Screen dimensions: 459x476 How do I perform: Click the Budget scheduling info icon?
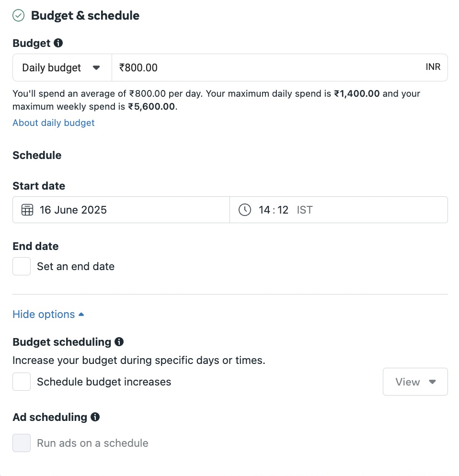pos(119,342)
